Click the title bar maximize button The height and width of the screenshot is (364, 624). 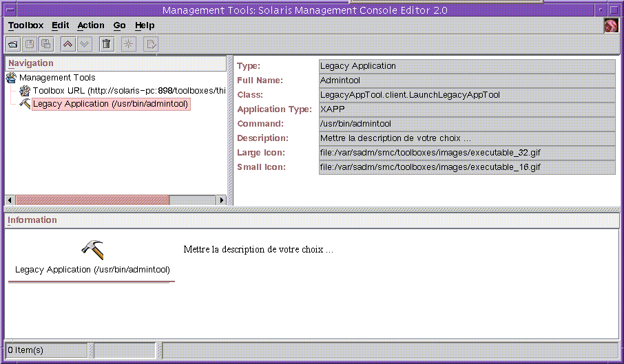coord(614,10)
